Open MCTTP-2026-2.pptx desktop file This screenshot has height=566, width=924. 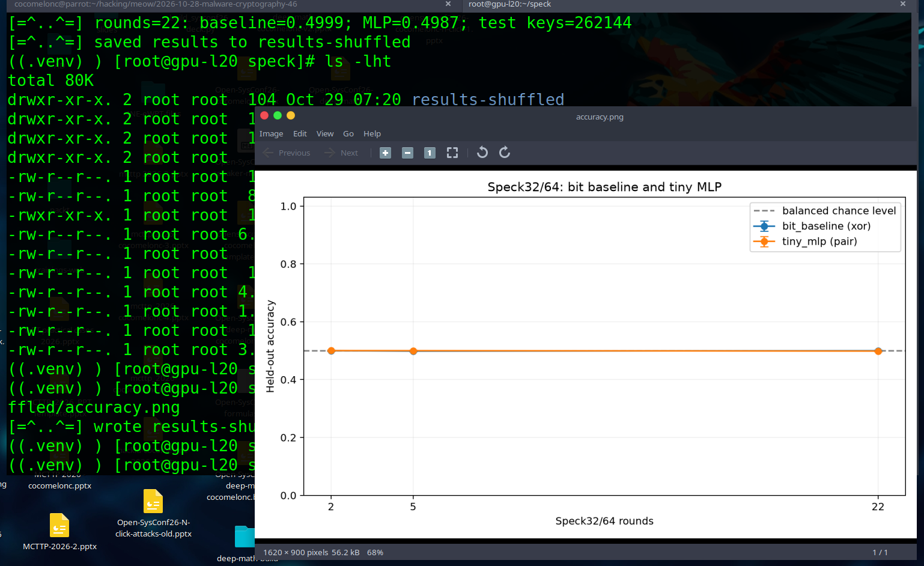(59, 532)
